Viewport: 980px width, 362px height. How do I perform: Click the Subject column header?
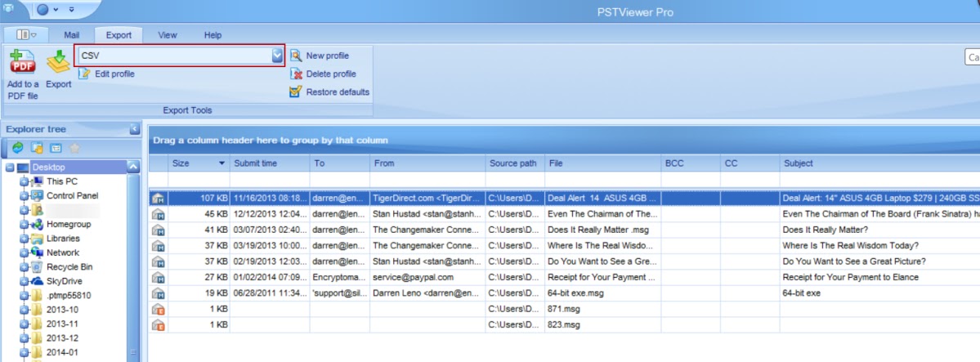pyautogui.click(x=879, y=163)
